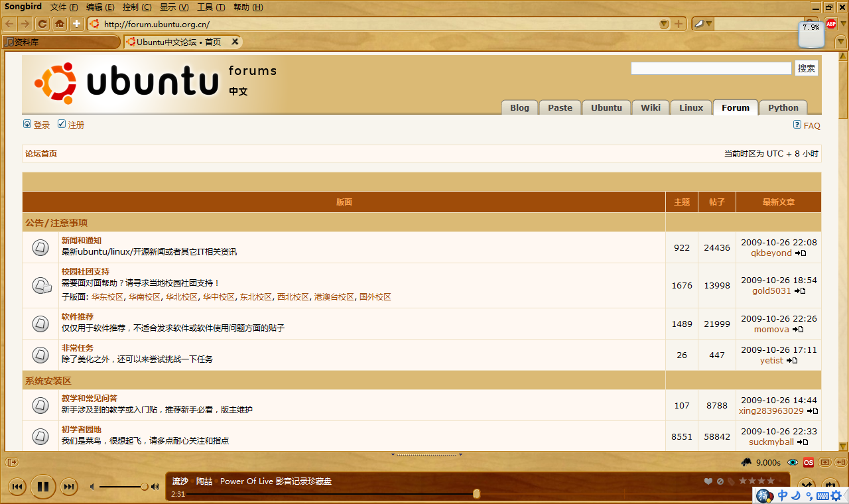Viewport: 849px width, 504px height.
Task: Toggle the service pane with the bottom-left icon
Action: pos(11,462)
